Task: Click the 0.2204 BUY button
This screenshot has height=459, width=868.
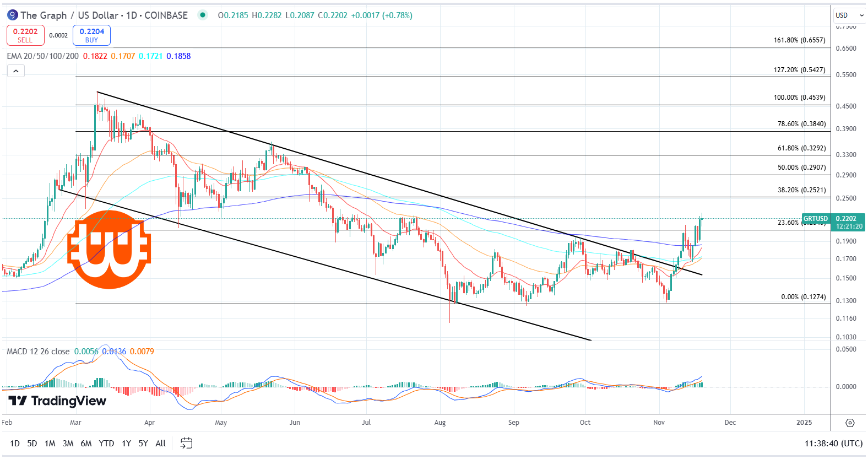Action: (91, 35)
